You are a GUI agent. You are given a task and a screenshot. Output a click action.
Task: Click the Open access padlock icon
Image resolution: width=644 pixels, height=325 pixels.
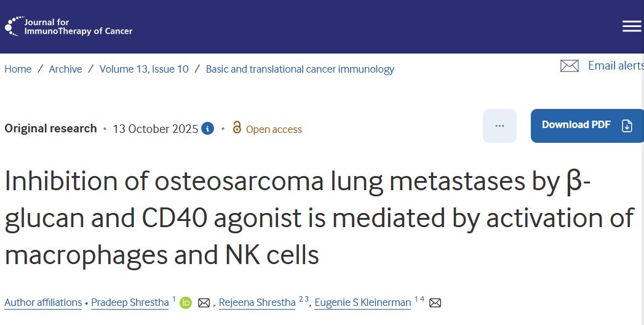(x=237, y=128)
